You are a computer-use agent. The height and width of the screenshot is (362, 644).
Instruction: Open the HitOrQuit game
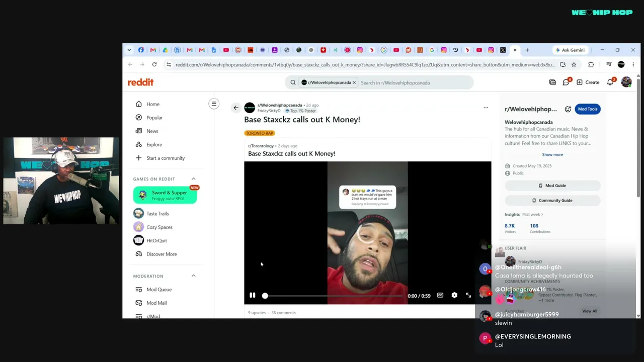click(156, 241)
